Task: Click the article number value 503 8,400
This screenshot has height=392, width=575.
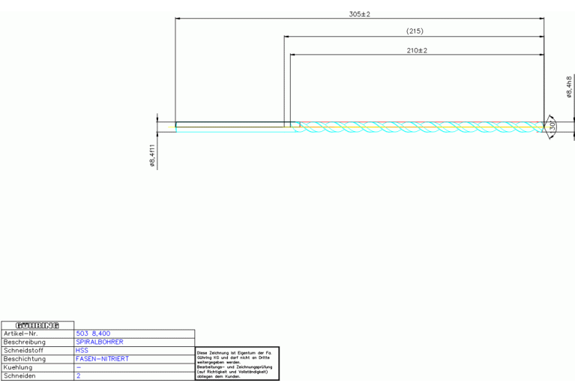Action: point(94,333)
